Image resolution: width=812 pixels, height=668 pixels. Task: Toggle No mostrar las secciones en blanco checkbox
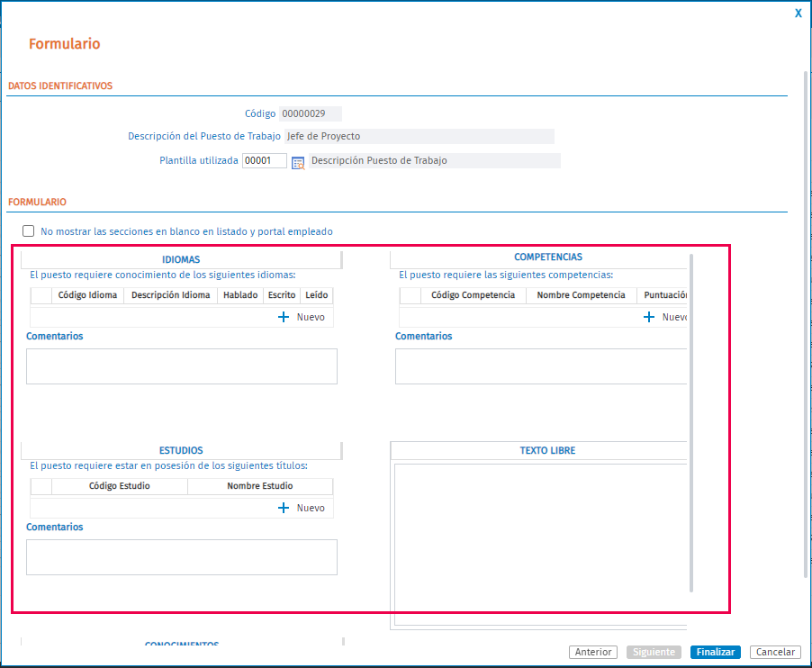[x=29, y=231]
